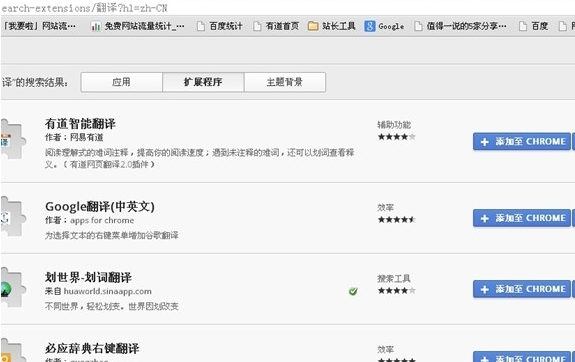The height and width of the screenshot is (362, 575).
Task: Click the browser address bar URL
Action: click(x=84, y=8)
